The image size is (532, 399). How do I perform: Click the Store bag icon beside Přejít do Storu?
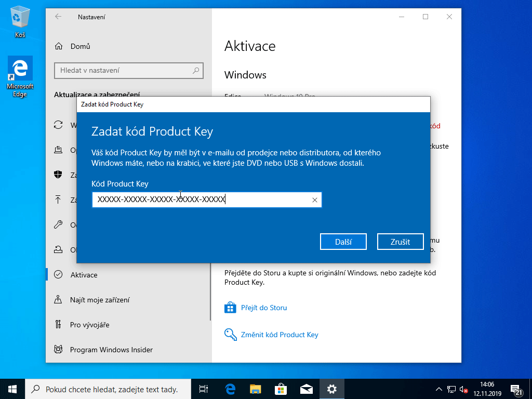pos(230,308)
